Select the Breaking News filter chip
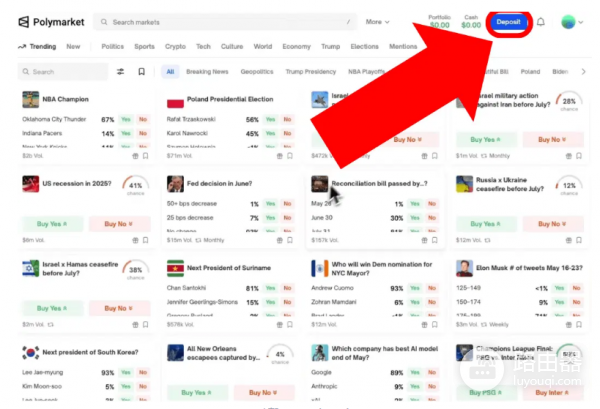Screen dimensions: 600x409 [x=207, y=72]
